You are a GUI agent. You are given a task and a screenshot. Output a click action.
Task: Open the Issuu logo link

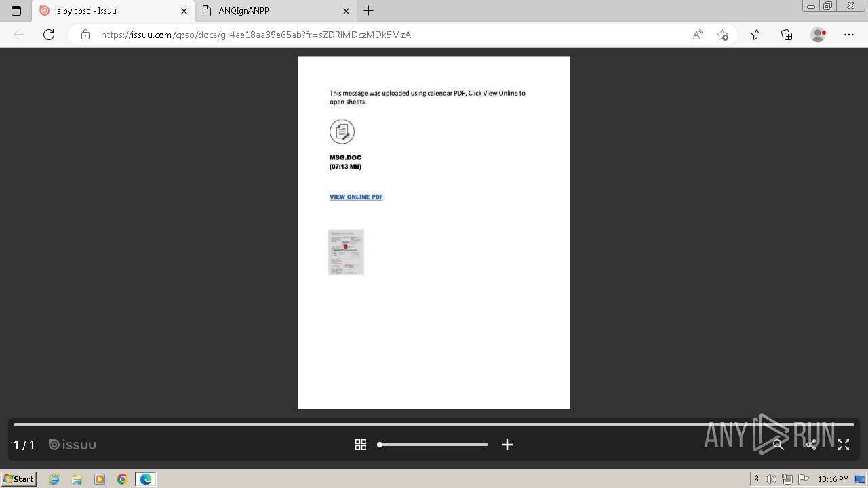click(73, 445)
